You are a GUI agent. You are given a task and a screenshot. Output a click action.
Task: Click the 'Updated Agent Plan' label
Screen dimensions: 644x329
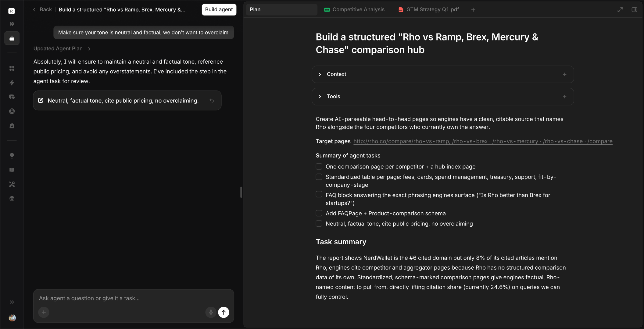(58, 49)
